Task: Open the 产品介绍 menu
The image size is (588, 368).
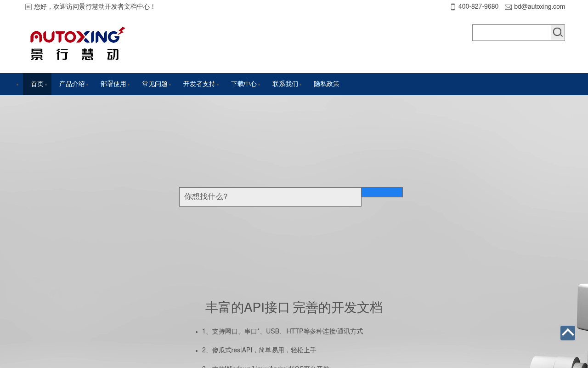Action: point(72,84)
